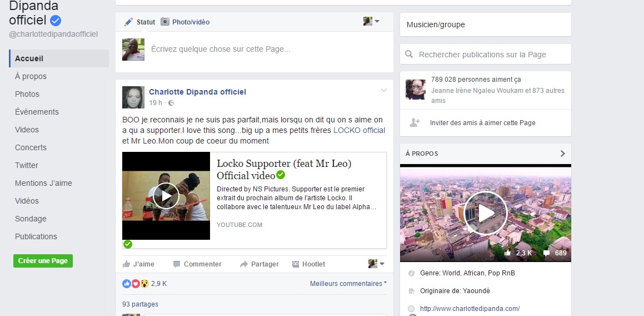The height and width of the screenshot is (316, 644).
Task: Click the Partager button
Action: pyautogui.click(x=259, y=264)
